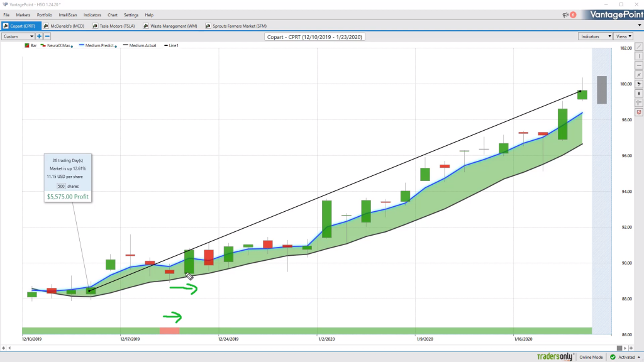Screen dimensions: 644x362
Task: Select the diagonal ray tool with center dot
Action: click(x=639, y=75)
